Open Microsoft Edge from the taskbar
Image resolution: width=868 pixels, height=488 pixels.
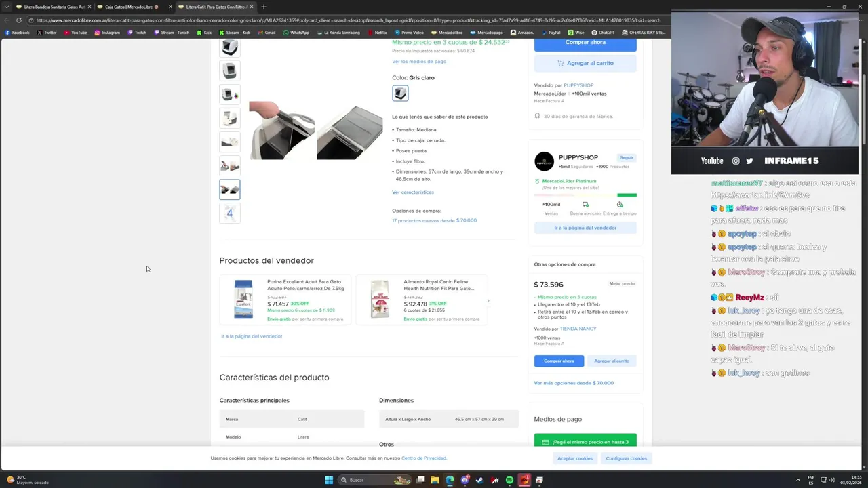point(450,480)
